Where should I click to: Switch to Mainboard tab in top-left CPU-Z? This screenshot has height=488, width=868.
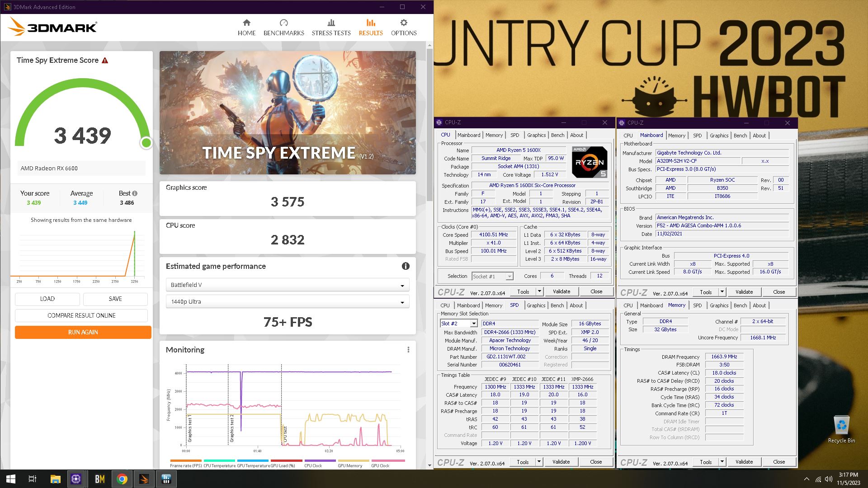[x=469, y=135]
